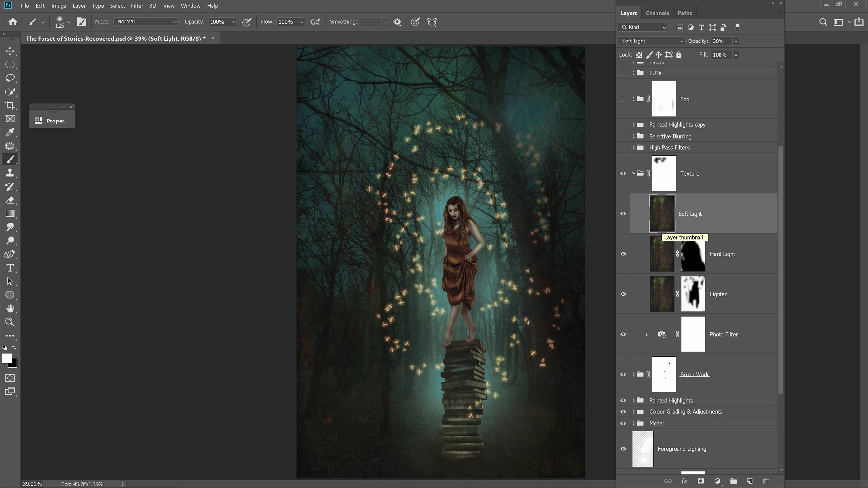The height and width of the screenshot is (488, 868).
Task: Select the Zoom tool in toolbar
Action: tap(10, 322)
